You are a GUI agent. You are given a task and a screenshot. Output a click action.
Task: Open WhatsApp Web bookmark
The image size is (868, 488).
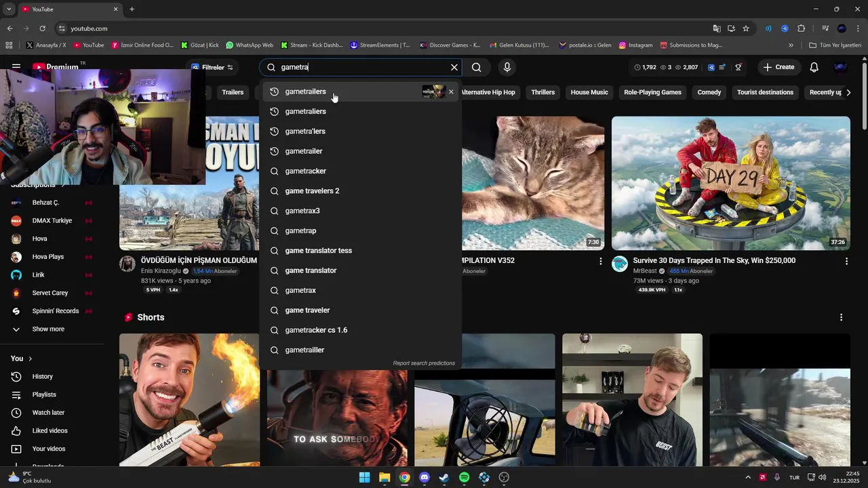250,45
